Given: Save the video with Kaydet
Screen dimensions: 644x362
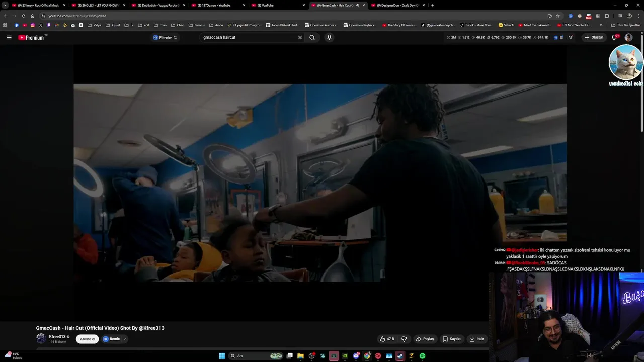Looking at the screenshot, I should [x=452, y=339].
